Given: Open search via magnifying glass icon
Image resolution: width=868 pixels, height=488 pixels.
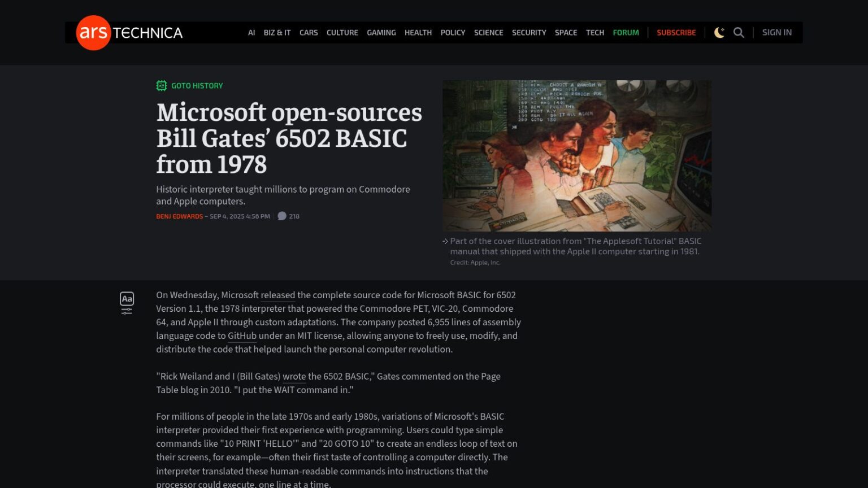Looking at the screenshot, I should pos(739,33).
